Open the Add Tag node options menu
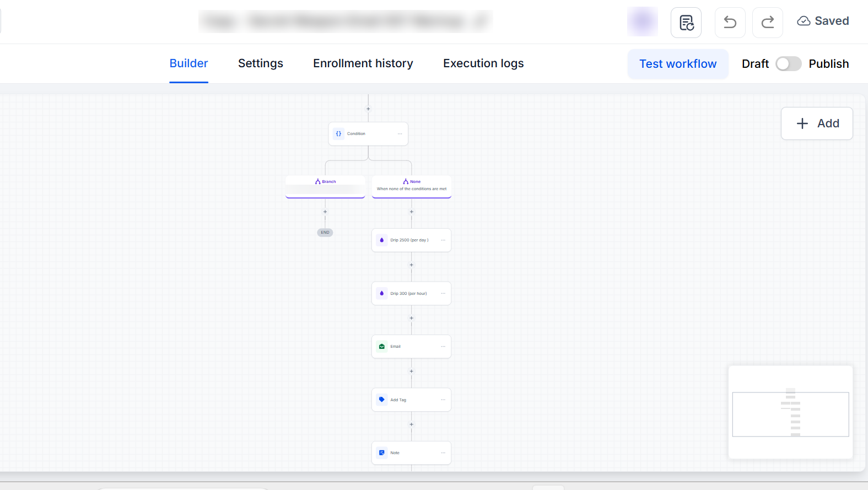868x490 pixels. tap(443, 400)
